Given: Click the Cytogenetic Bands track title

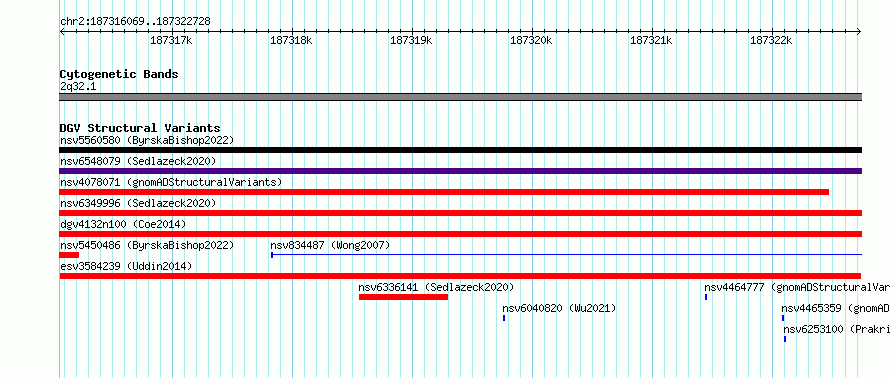Looking at the screenshot, I should pyautogui.click(x=119, y=74).
